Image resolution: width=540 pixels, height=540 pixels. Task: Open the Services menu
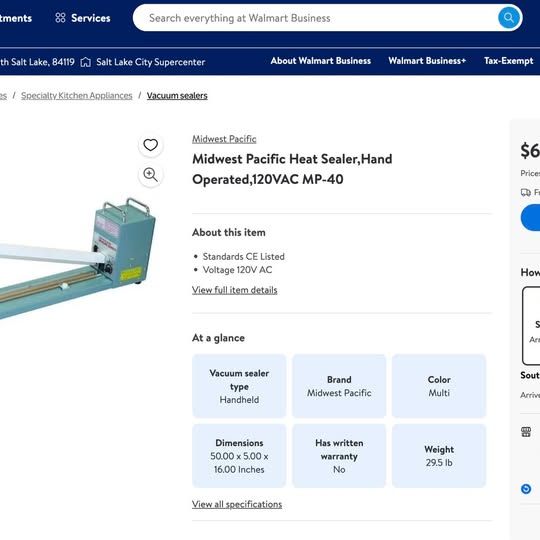(x=83, y=18)
